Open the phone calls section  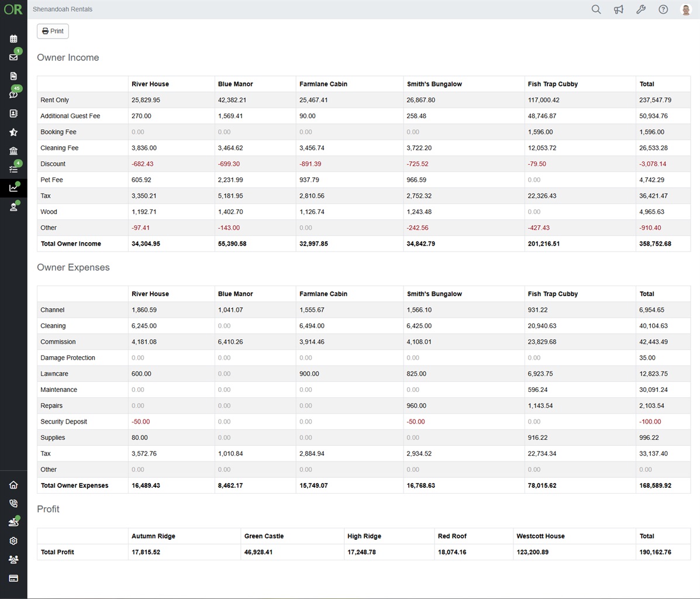click(x=13, y=503)
